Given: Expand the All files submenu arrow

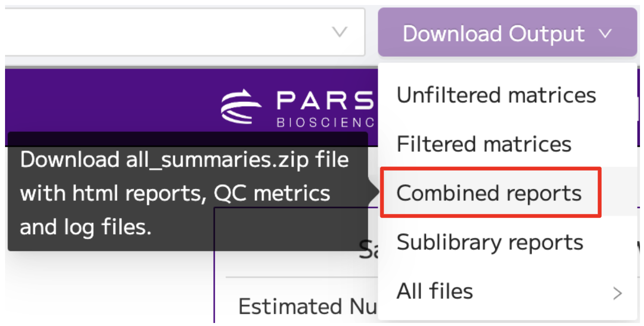Looking at the screenshot, I should (617, 293).
